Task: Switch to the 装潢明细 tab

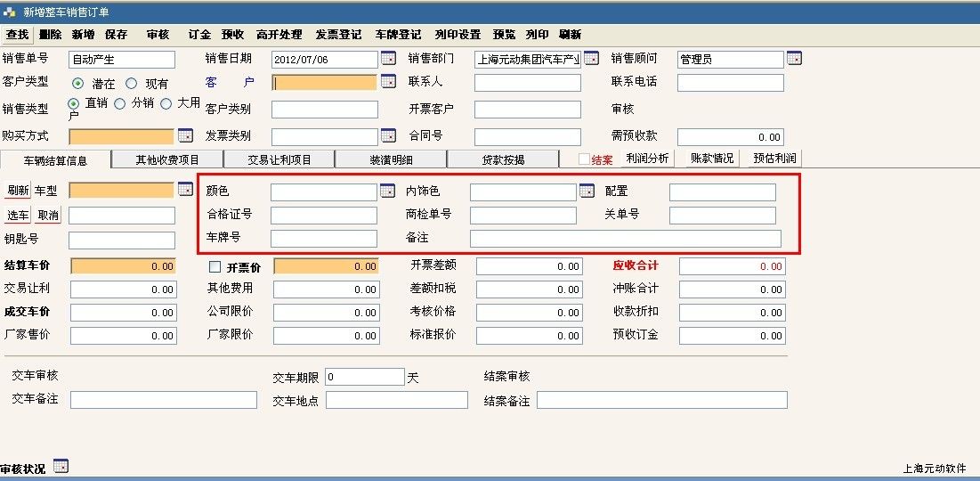Action: pyautogui.click(x=391, y=160)
